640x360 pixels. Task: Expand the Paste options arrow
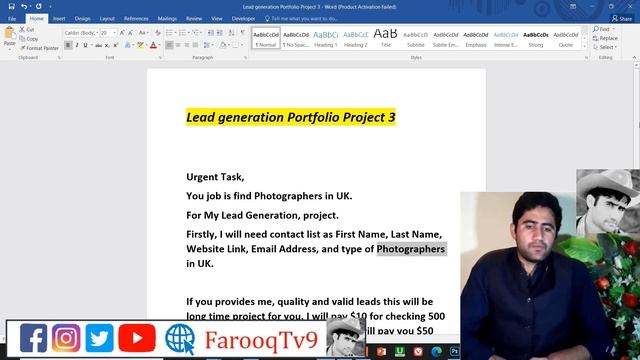pyautogui.click(x=9, y=49)
